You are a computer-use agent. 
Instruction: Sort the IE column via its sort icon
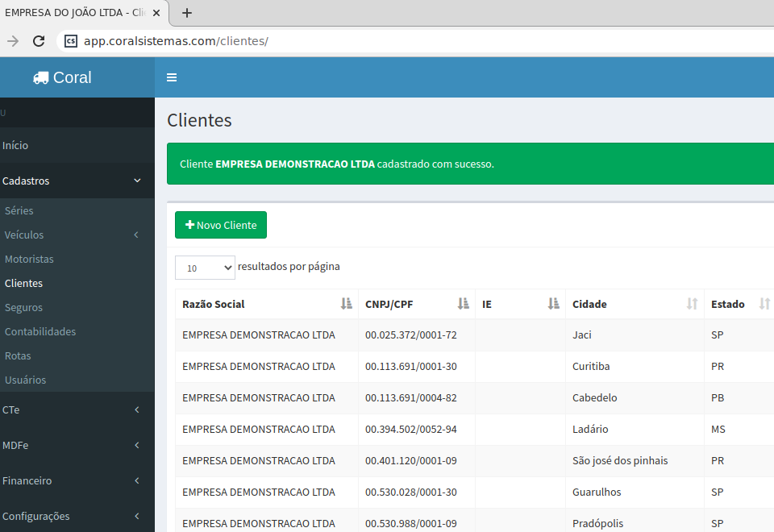[553, 304]
